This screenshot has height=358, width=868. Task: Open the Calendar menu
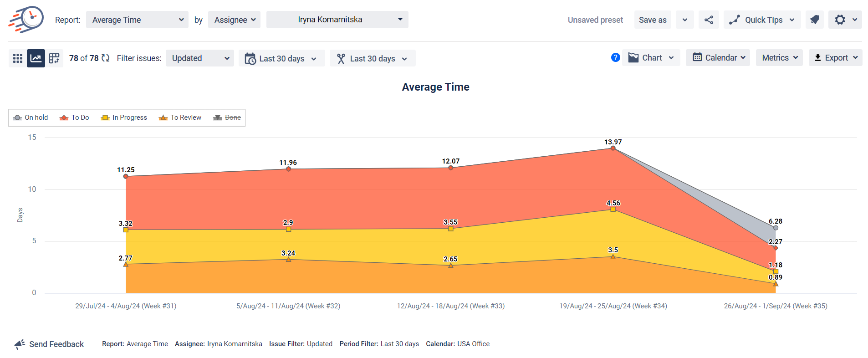coord(718,58)
